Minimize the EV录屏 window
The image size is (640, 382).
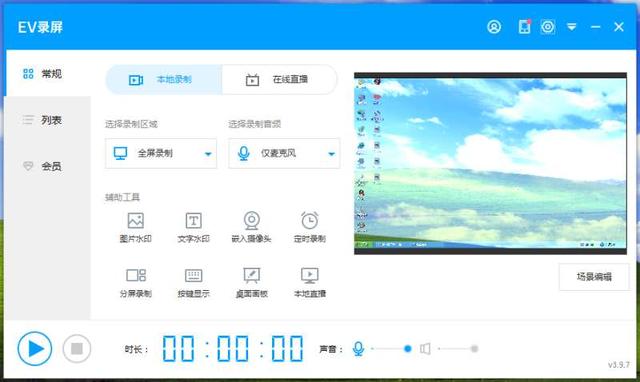coord(596,27)
